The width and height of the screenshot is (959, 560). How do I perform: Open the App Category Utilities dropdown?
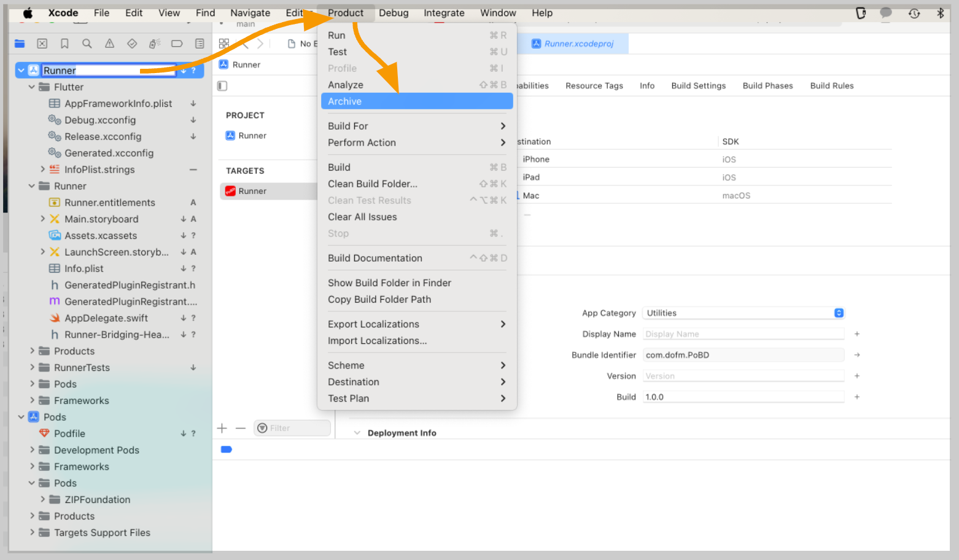744,313
